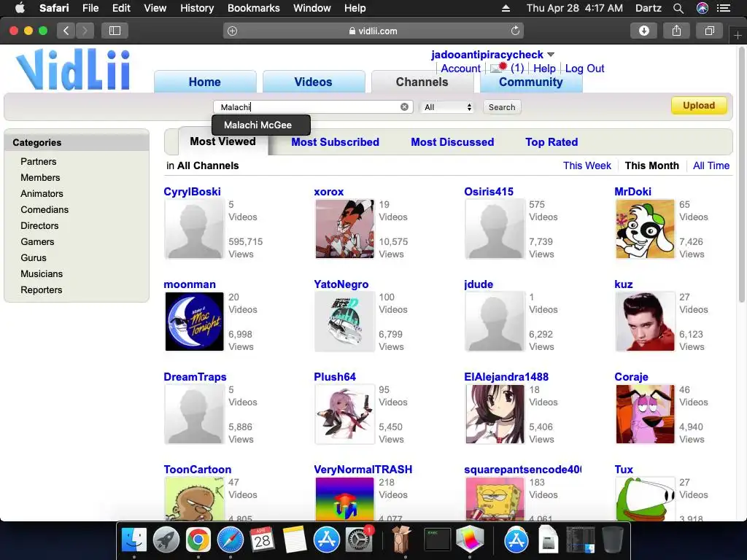The image size is (747, 560).
Task: Click the Safari address bar
Action: [x=373, y=31]
